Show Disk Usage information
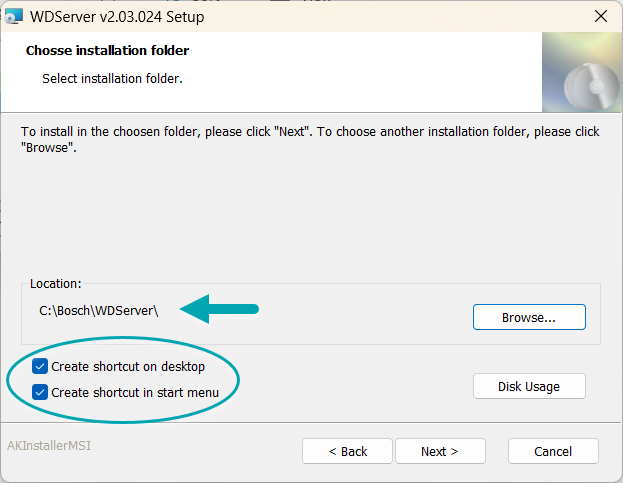Viewport: 623px width, 483px height. 529,386
